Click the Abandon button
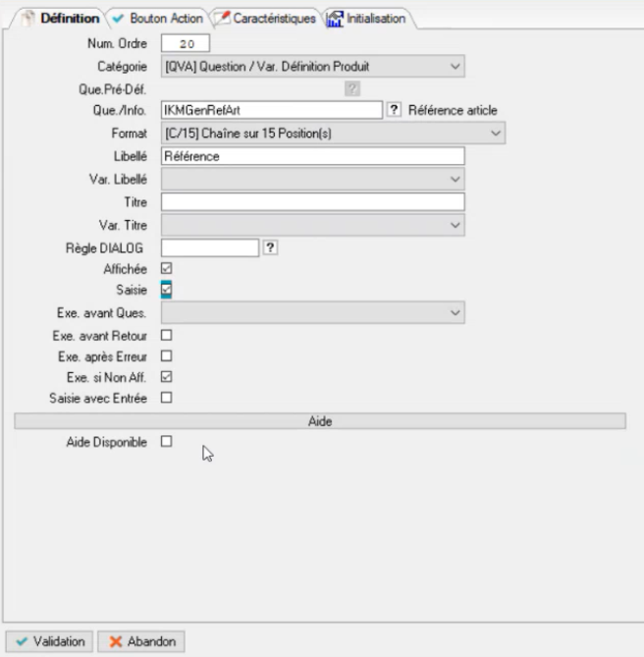644x657 pixels. (141, 641)
